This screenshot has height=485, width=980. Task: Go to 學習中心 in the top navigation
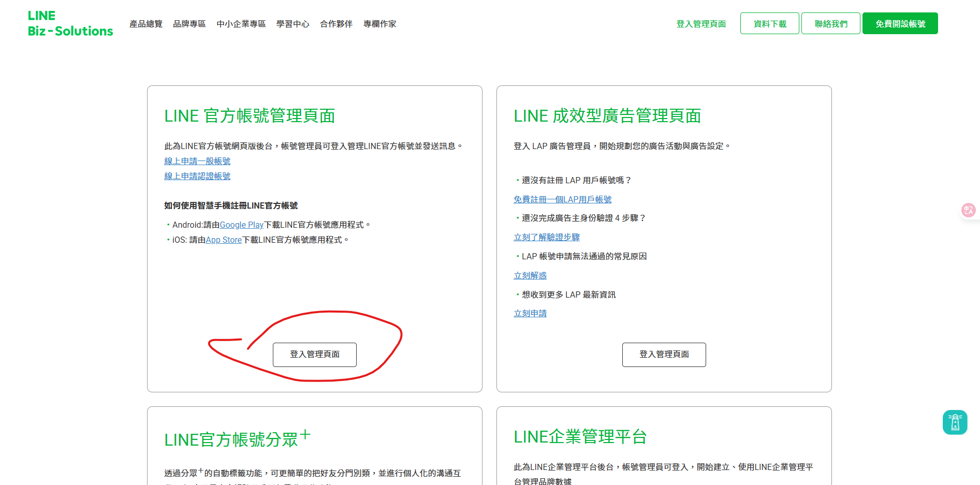coord(292,24)
